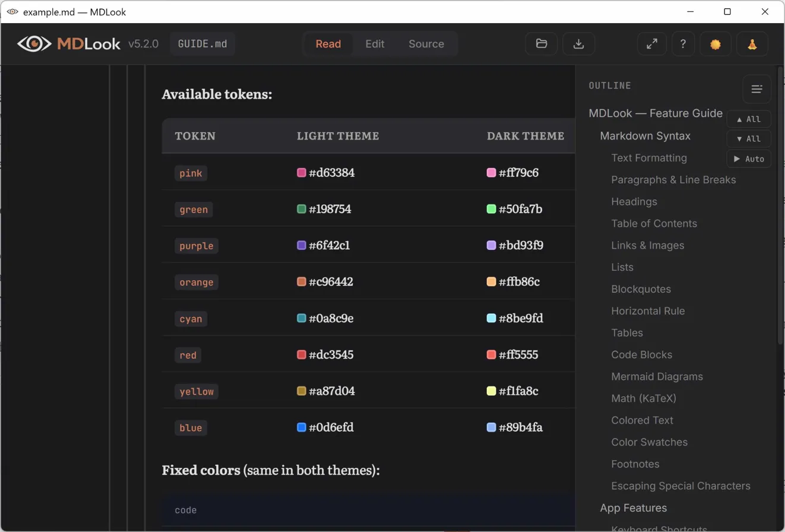
Task: Jump to Color Swatches in outline
Action: point(650,442)
